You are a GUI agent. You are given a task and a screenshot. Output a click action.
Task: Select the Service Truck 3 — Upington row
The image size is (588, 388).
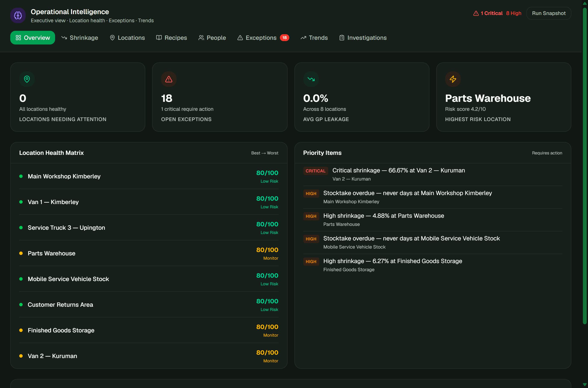coord(149,227)
